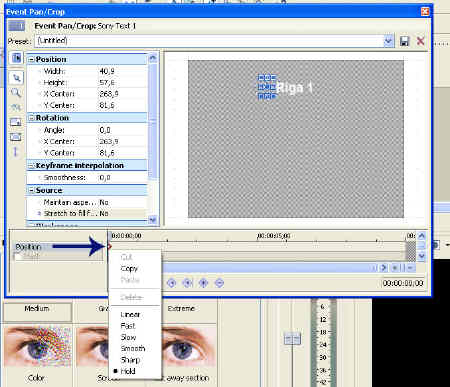Screen dimensions: 450x387
Task: Click the Create Keyframe plus button
Action: (203, 283)
